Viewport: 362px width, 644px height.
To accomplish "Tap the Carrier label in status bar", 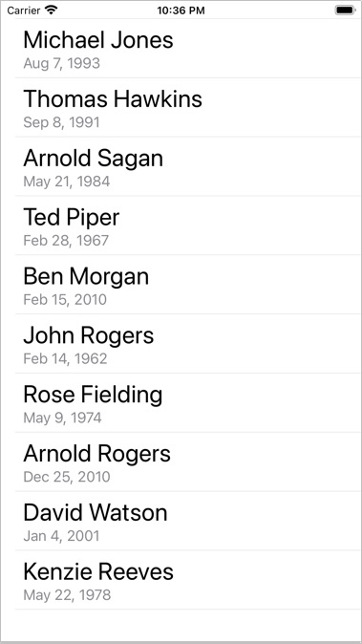I will point(23,11).
